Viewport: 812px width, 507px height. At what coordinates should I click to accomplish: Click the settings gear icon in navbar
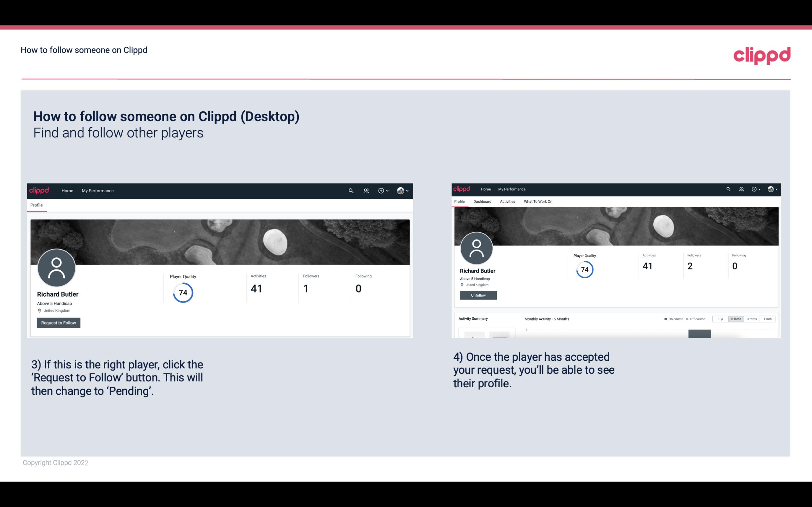coord(381,190)
